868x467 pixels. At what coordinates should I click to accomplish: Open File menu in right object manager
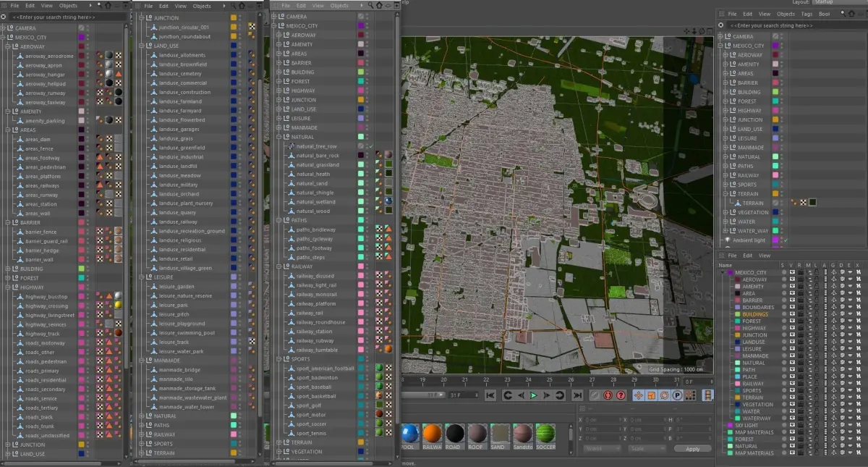(x=733, y=14)
